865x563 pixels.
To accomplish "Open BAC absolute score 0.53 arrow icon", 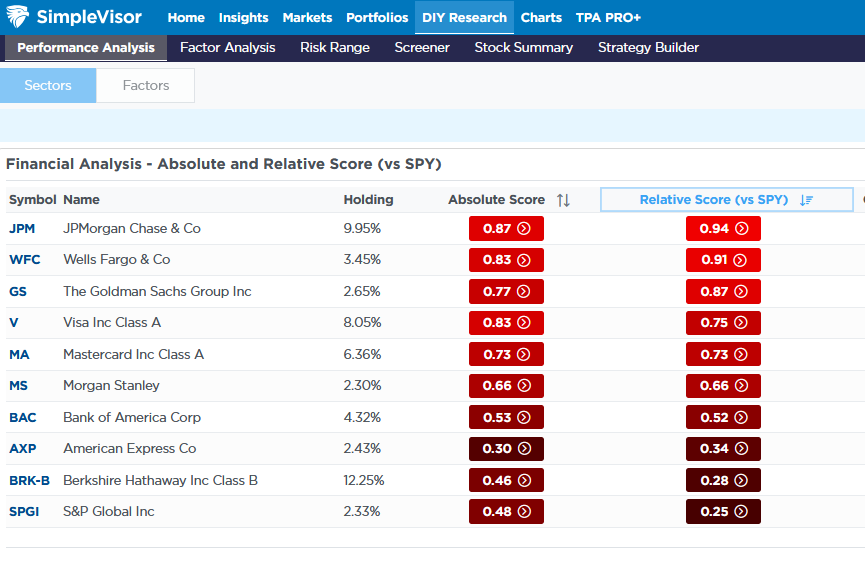I will tap(524, 417).
